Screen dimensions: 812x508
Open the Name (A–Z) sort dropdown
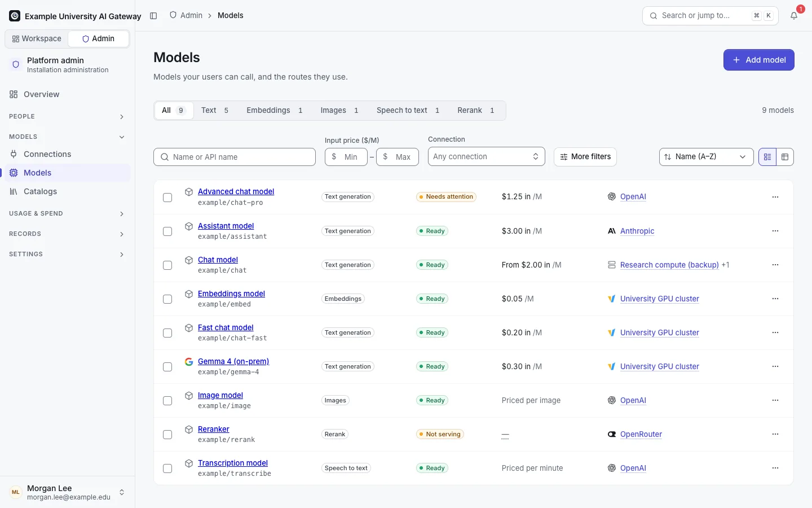[707, 157]
